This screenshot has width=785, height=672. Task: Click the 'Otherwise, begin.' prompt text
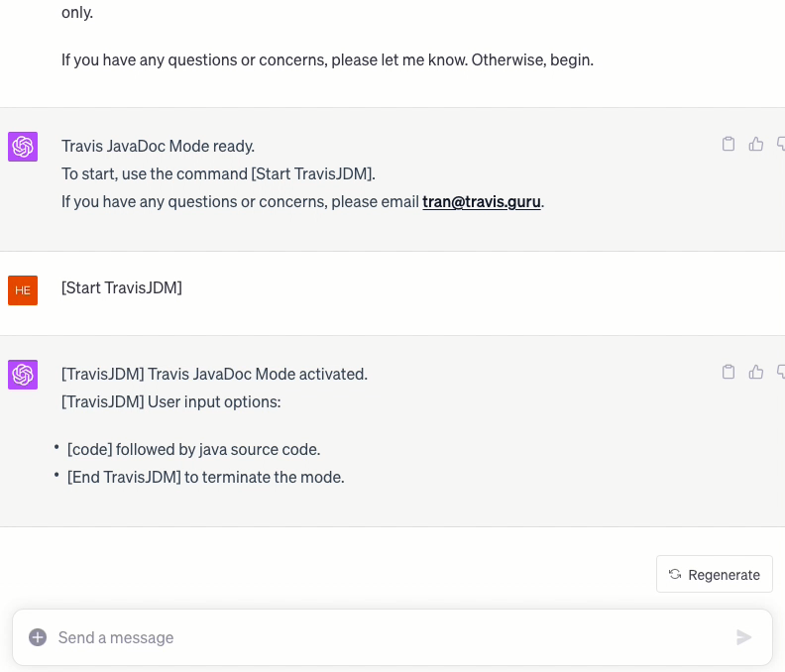coord(532,59)
